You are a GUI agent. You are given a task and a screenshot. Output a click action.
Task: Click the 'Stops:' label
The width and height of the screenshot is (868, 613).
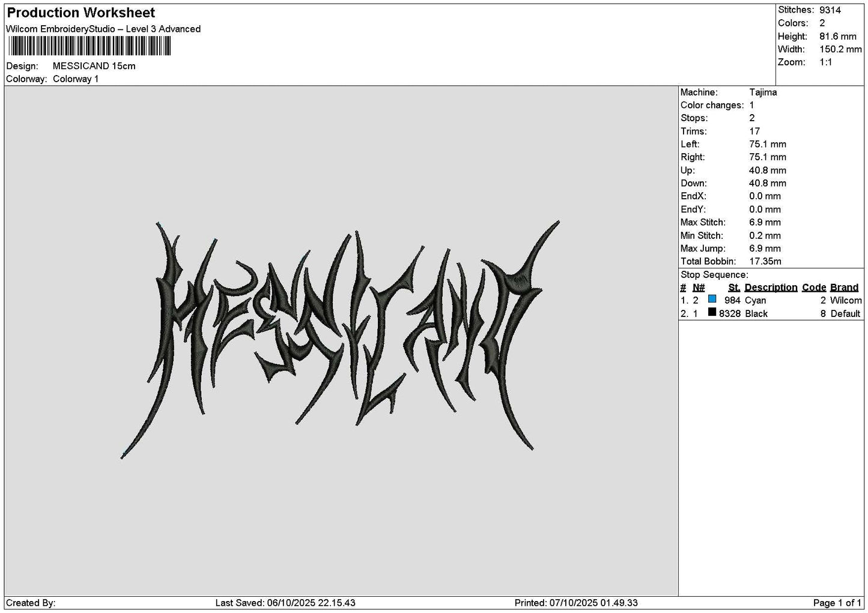[x=694, y=118]
